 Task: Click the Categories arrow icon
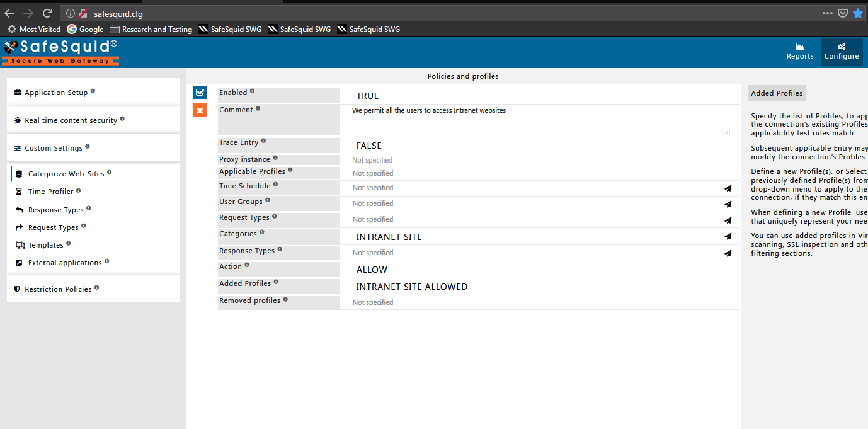[728, 236]
